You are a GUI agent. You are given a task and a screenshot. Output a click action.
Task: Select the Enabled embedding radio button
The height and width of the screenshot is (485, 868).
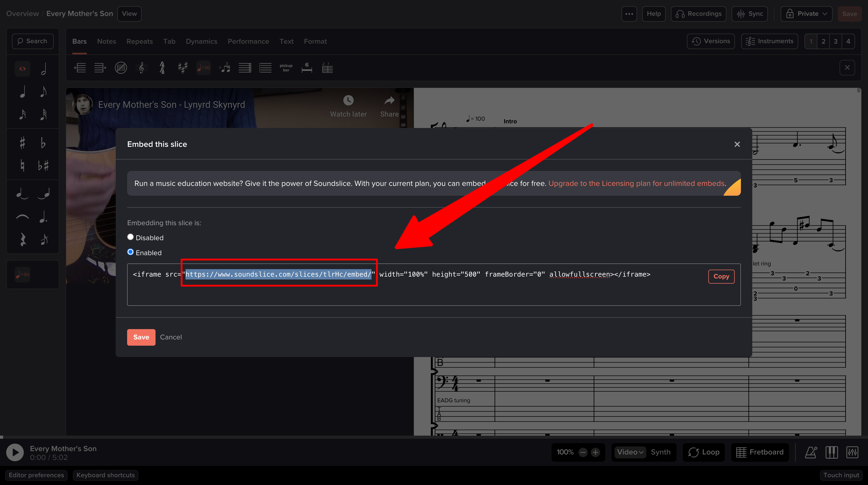(130, 252)
